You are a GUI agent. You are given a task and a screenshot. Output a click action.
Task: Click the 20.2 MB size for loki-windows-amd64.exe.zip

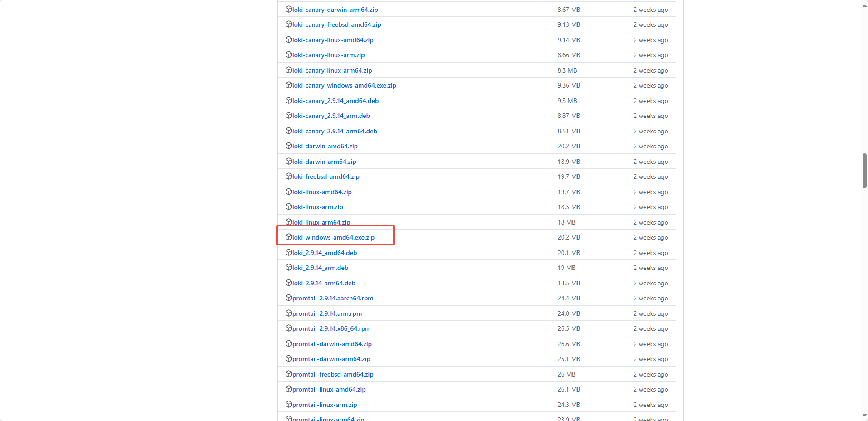(569, 237)
